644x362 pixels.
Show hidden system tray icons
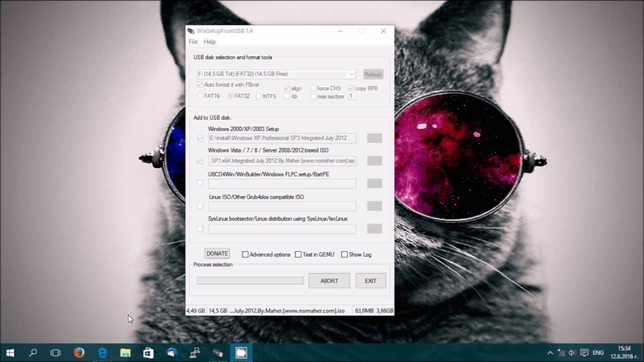pos(550,353)
